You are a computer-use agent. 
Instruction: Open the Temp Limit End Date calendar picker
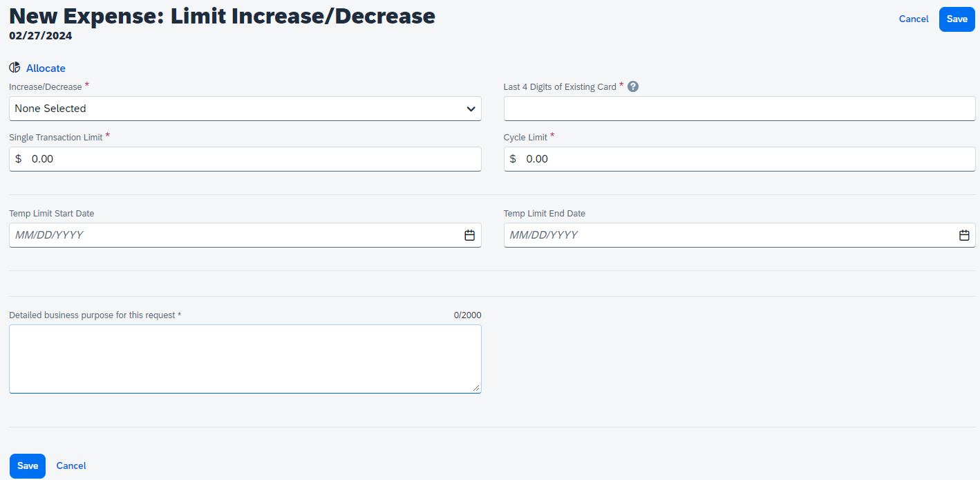pos(964,235)
